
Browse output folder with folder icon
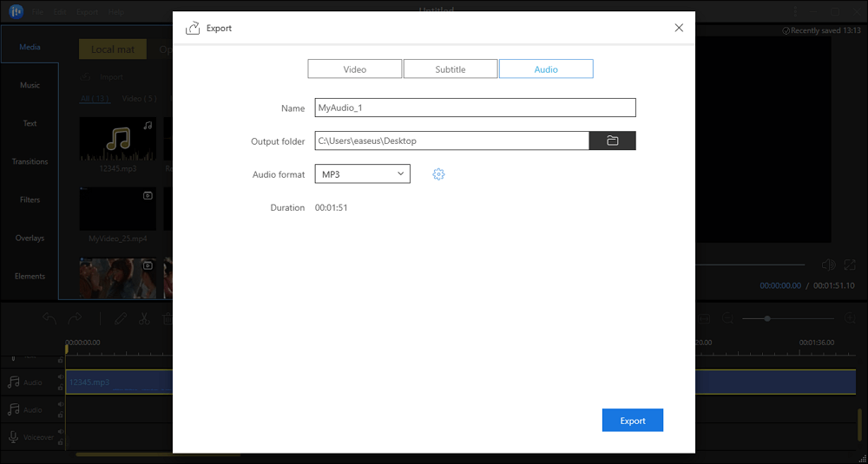pos(612,141)
